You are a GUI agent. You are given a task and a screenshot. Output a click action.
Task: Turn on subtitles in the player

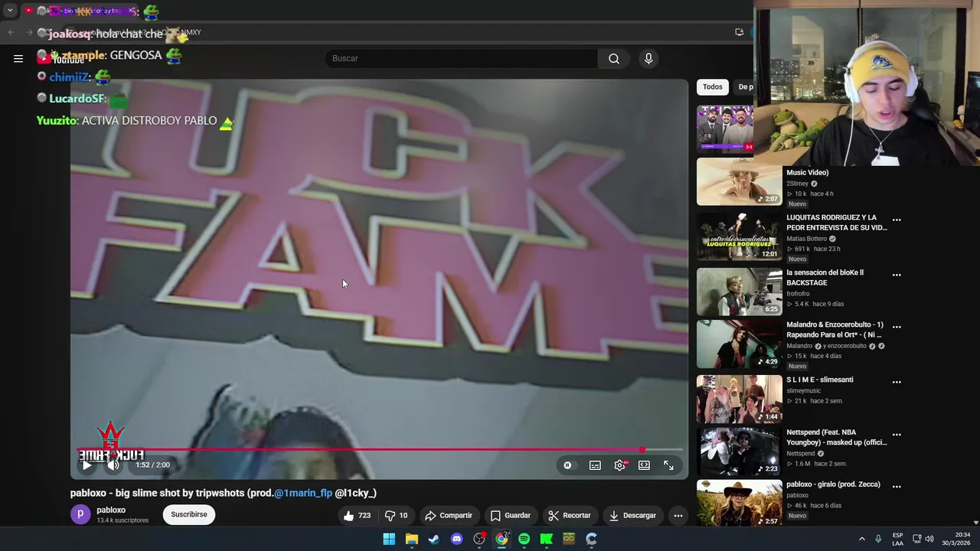(595, 465)
